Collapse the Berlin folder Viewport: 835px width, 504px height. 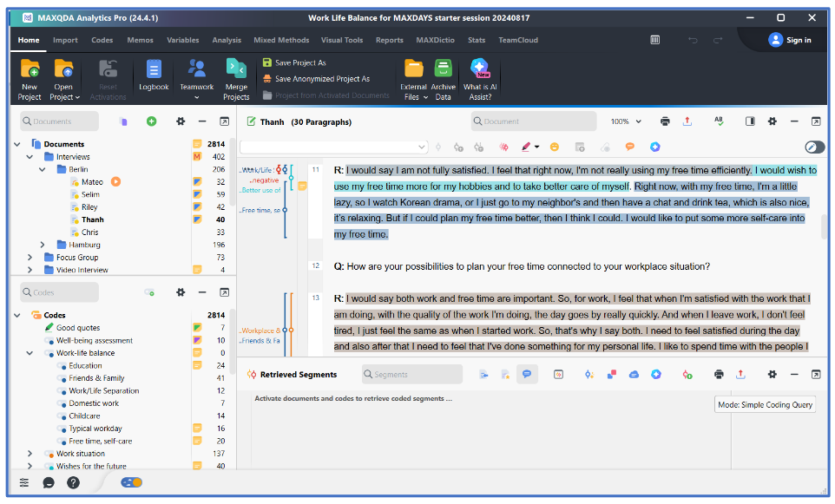tap(42, 169)
